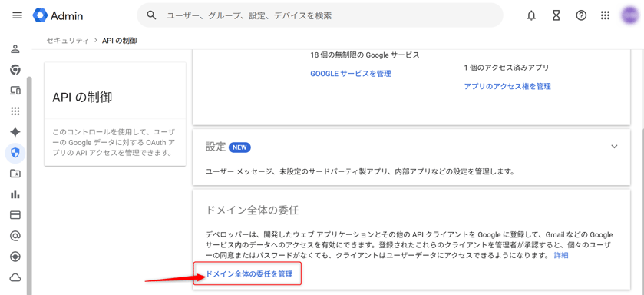Click the API の制御 panel title

coord(82,98)
